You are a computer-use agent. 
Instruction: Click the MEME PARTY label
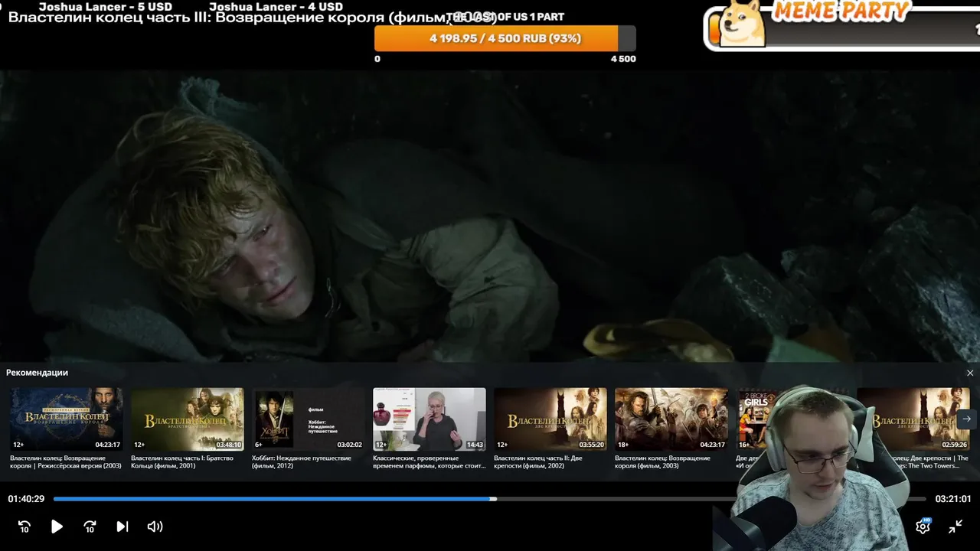[x=841, y=11]
